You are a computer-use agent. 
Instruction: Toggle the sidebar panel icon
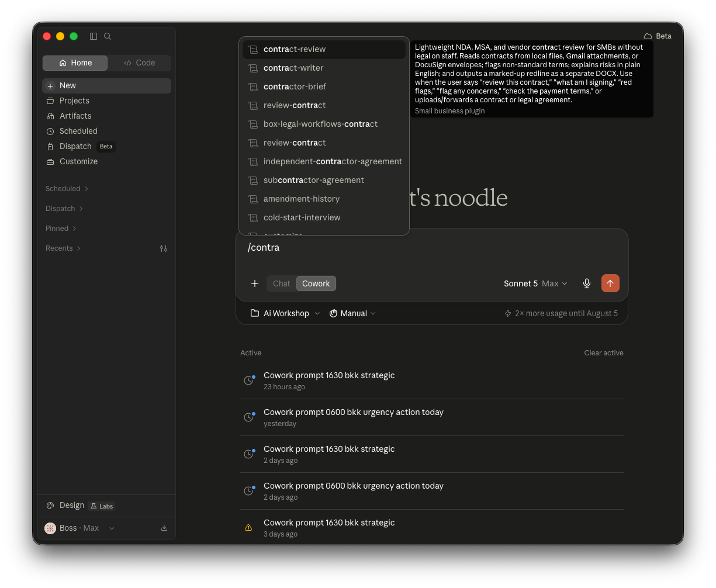[94, 36]
